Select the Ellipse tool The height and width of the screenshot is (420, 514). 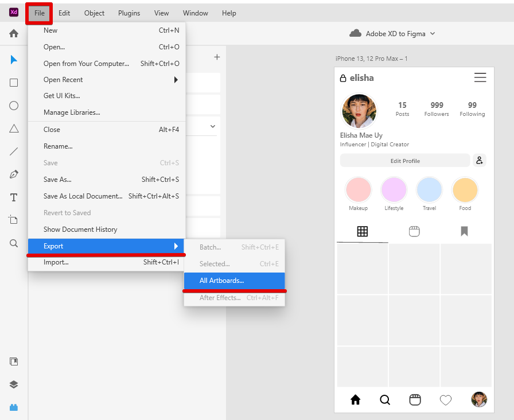click(x=14, y=106)
